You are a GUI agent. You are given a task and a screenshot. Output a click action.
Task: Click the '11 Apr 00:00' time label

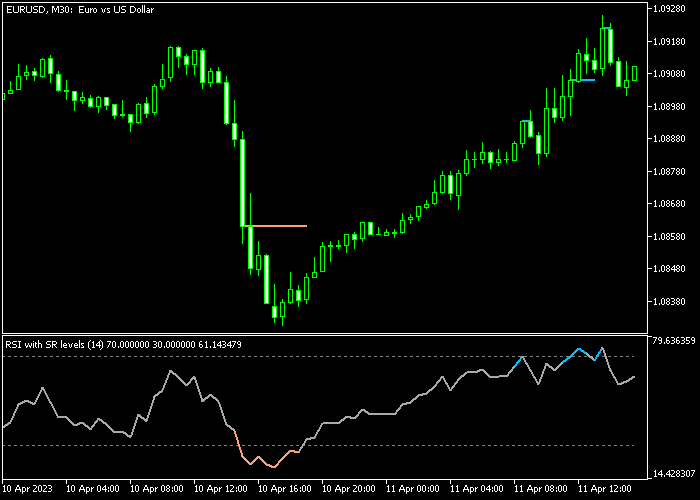coord(412,489)
